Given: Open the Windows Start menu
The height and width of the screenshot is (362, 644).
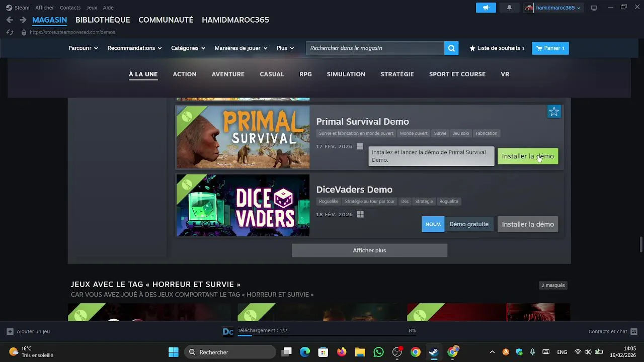Looking at the screenshot, I should point(174,352).
